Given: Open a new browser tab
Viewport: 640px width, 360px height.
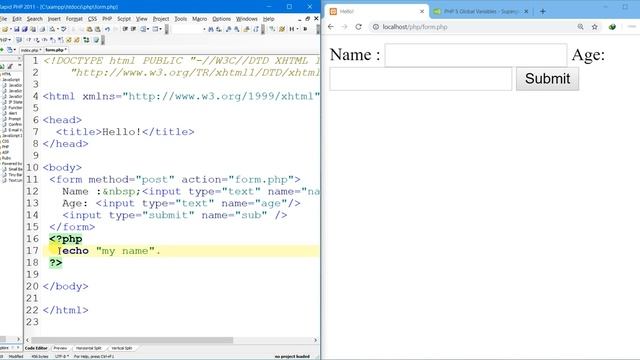Looking at the screenshot, I should coord(542,11).
